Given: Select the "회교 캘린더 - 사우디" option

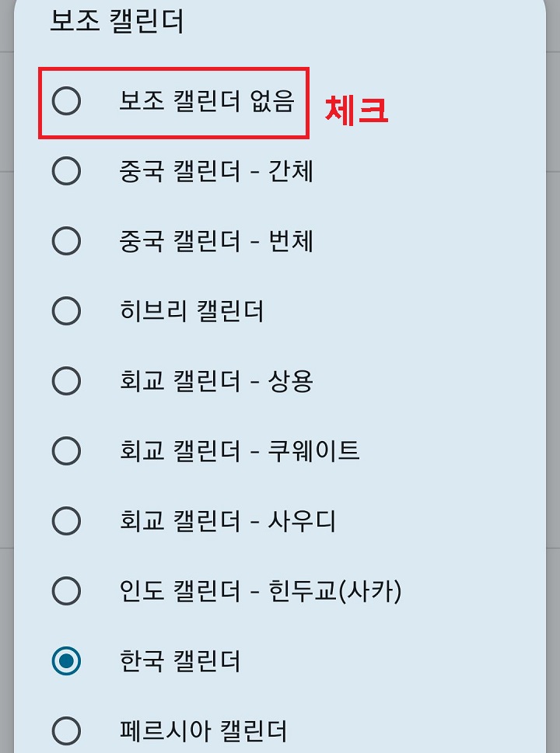Looking at the screenshot, I should point(65,521).
